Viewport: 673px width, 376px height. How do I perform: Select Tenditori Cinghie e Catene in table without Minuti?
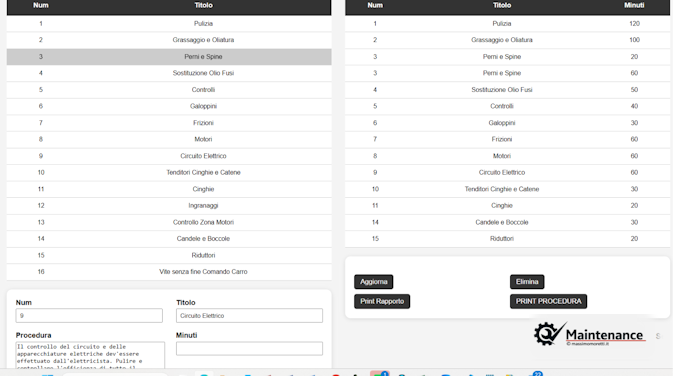169,173
